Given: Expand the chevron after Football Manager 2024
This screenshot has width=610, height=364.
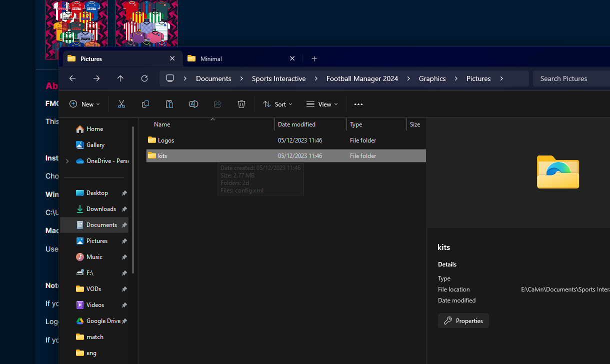Looking at the screenshot, I should (408, 78).
